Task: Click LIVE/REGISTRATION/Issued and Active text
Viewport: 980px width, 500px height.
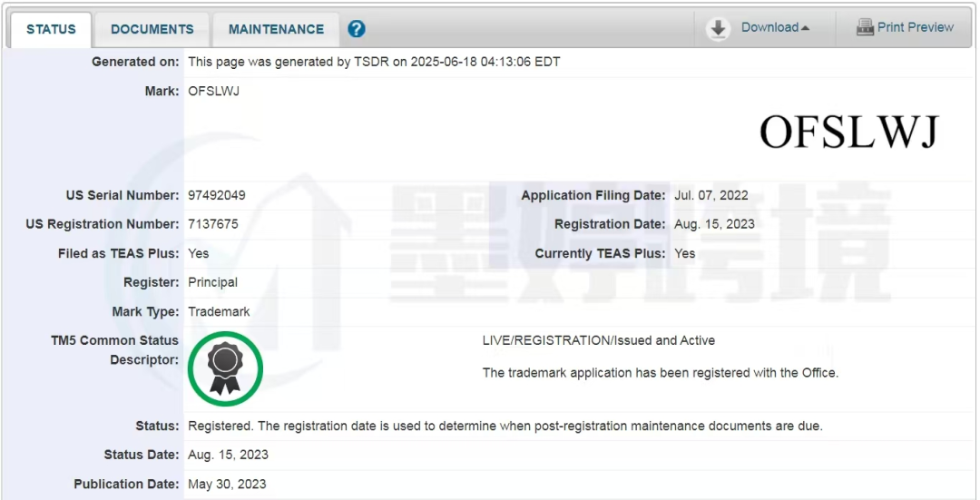Action: [x=599, y=340]
